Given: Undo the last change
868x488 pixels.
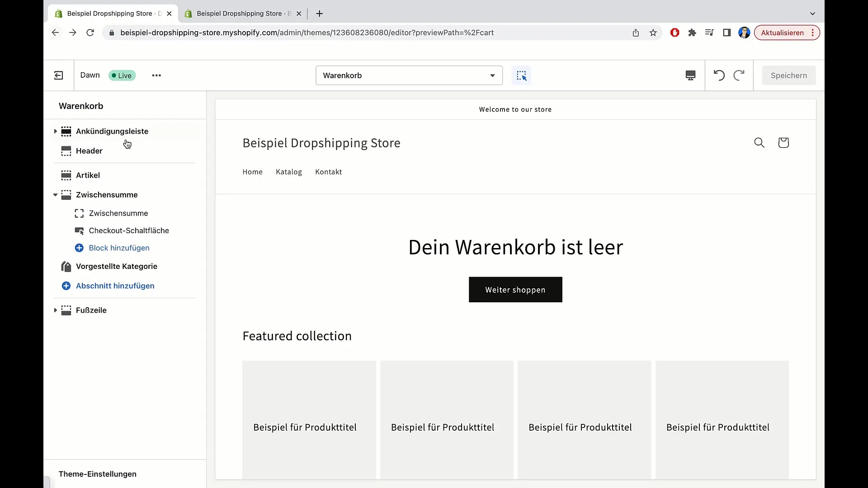Looking at the screenshot, I should tap(719, 75).
